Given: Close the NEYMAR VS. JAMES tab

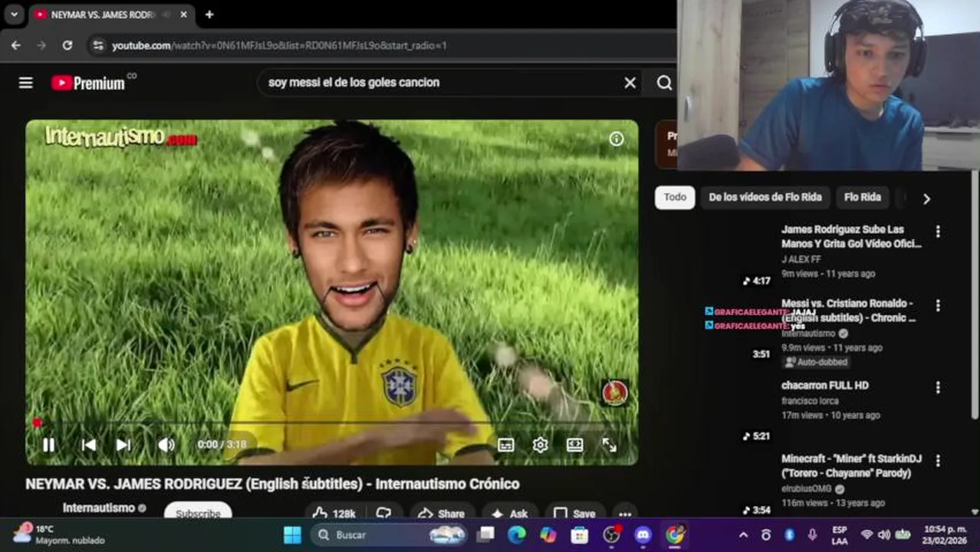Looking at the screenshot, I should (x=183, y=15).
